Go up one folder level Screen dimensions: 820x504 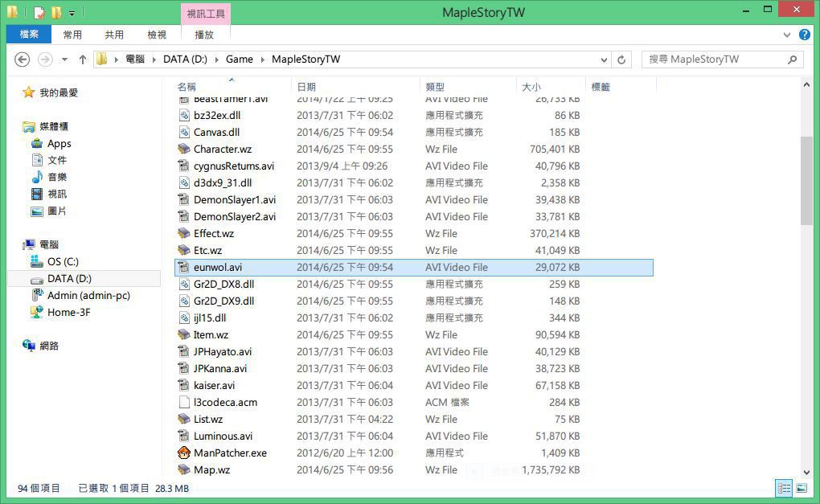[x=83, y=59]
